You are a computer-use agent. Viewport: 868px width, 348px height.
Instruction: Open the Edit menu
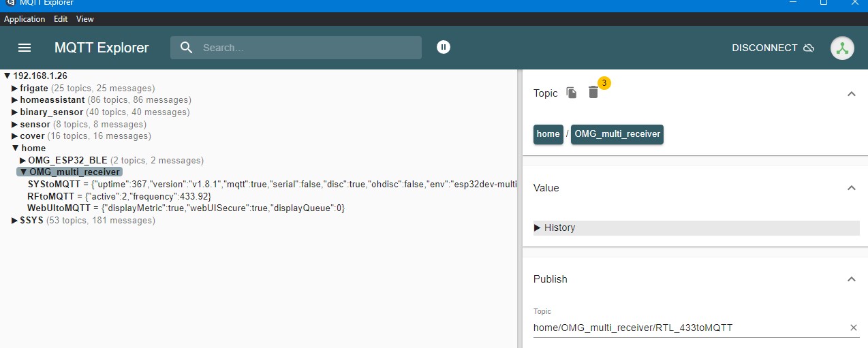tap(61, 19)
